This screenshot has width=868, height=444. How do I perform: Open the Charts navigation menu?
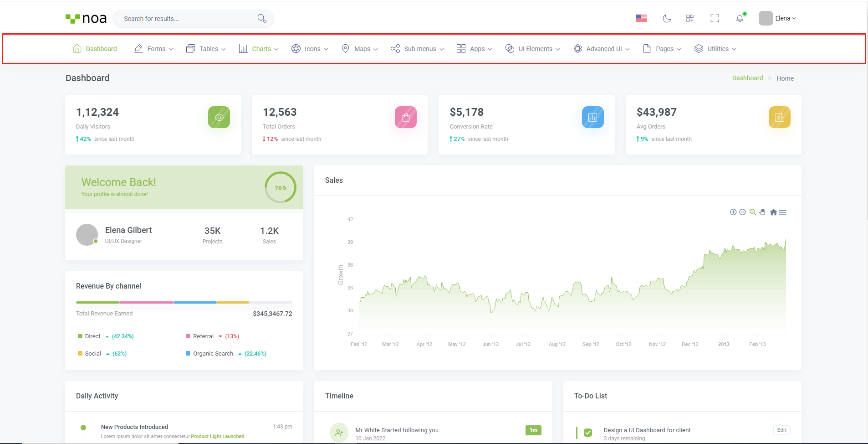click(259, 49)
